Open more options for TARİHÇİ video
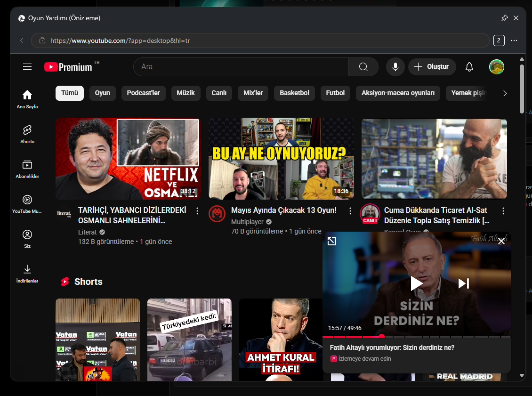 pos(197,211)
